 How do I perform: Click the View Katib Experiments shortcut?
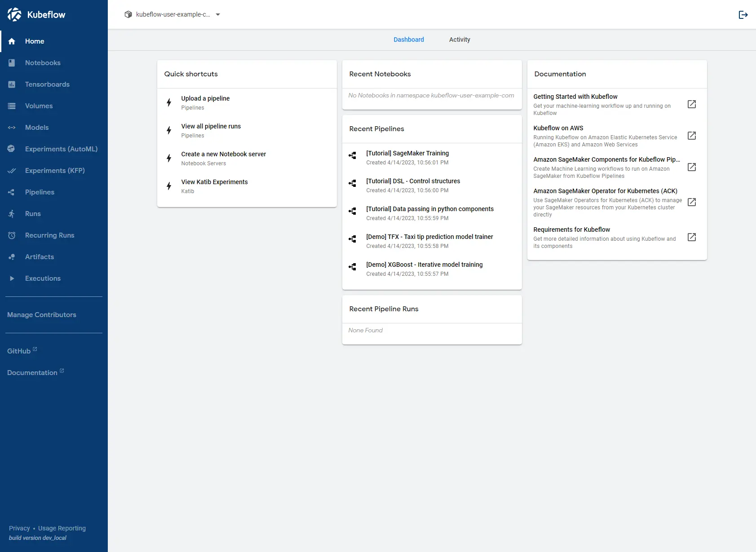[x=247, y=186]
